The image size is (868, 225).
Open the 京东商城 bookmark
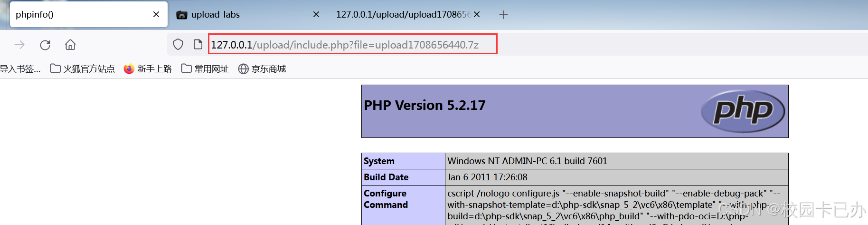pyautogui.click(x=262, y=69)
